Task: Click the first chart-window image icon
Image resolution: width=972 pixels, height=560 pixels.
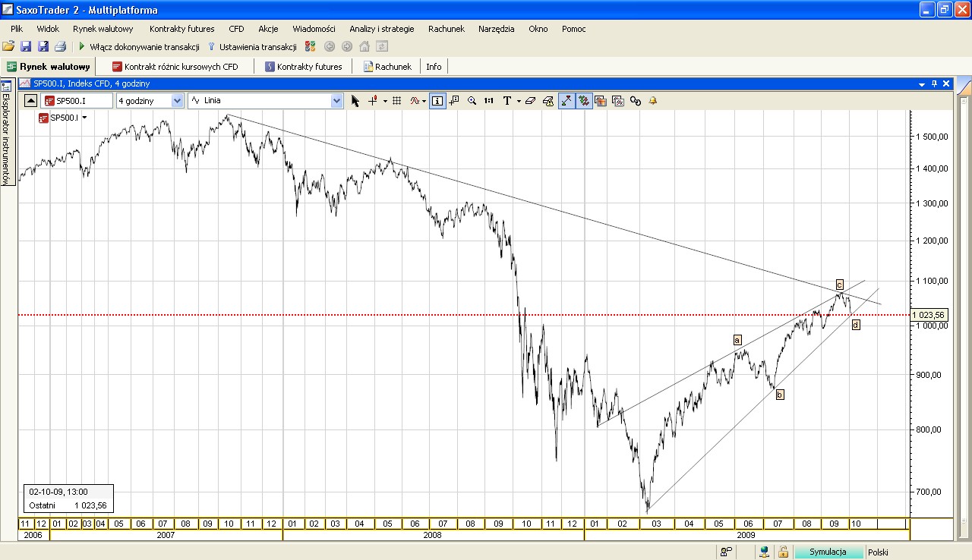Action: [601, 100]
